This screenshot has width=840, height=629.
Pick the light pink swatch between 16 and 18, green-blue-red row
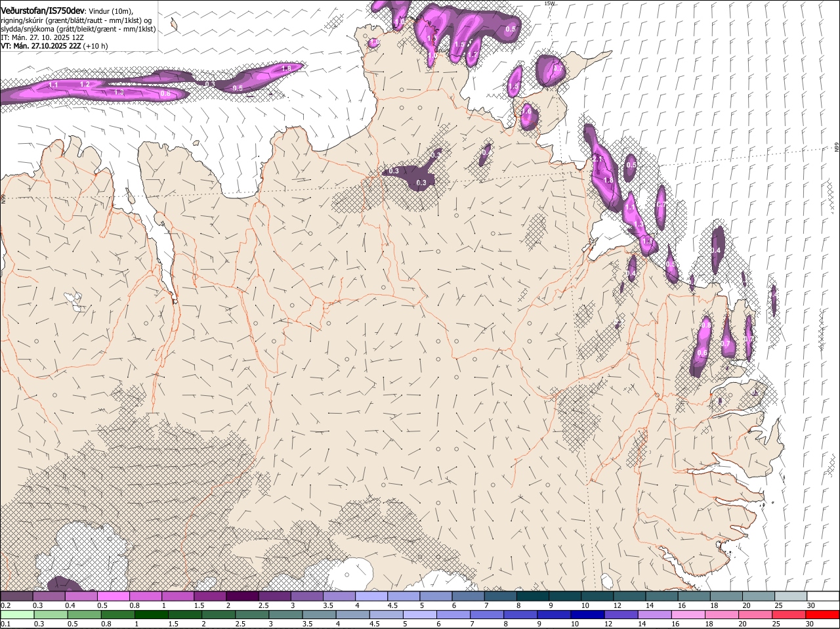tap(688, 615)
